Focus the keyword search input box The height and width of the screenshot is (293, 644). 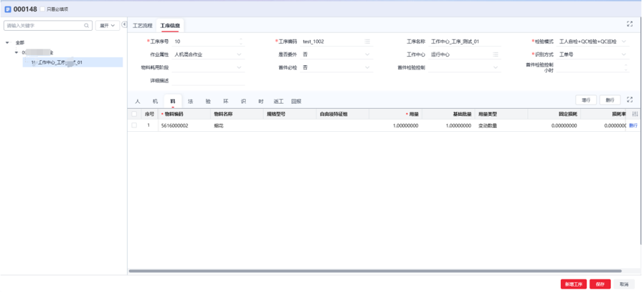point(48,26)
